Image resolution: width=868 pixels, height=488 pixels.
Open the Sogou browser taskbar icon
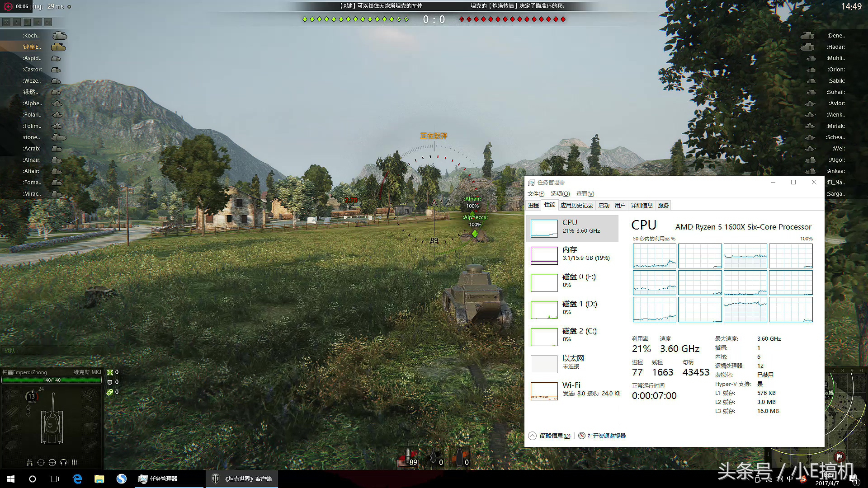121,479
